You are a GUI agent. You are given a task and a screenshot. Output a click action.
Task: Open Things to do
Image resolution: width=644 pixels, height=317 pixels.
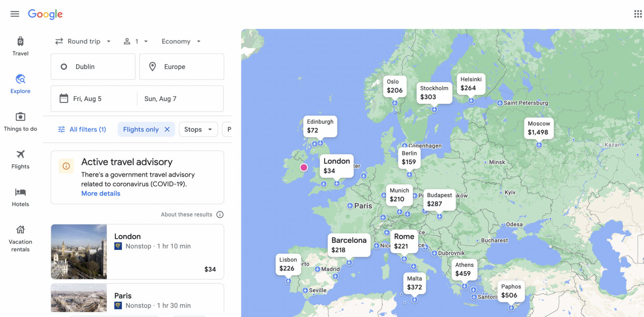[20, 121]
